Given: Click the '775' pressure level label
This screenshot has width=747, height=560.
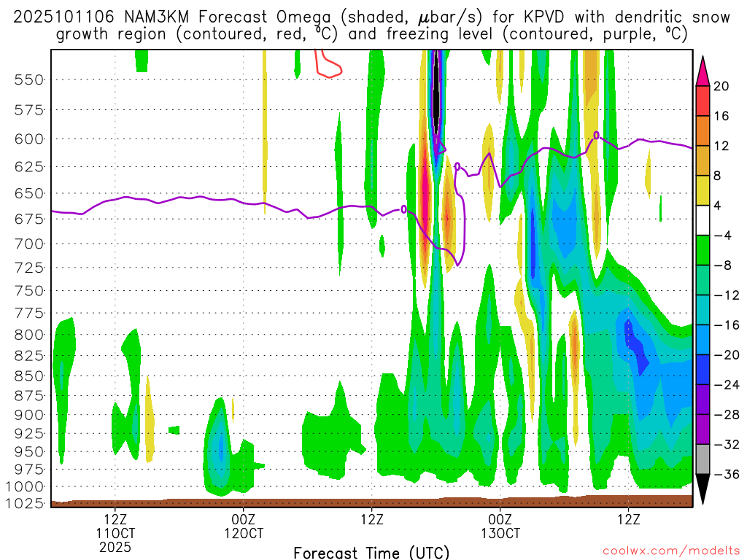Looking at the screenshot, I should (29, 314).
